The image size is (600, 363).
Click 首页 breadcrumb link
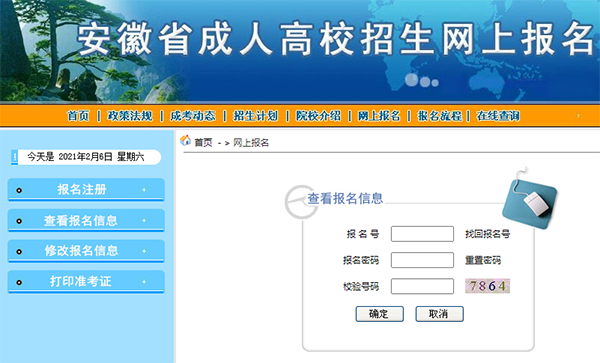click(x=203, y=143)
